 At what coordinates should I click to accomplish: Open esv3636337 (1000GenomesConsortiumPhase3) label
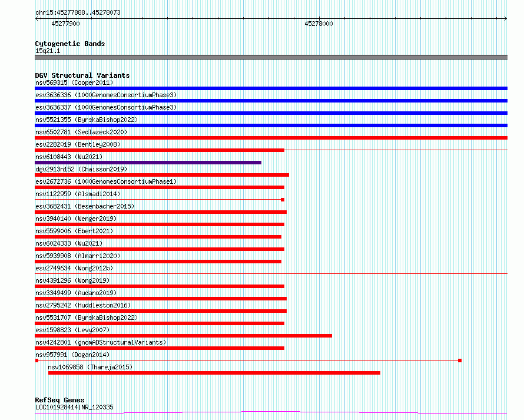point(106,107)
